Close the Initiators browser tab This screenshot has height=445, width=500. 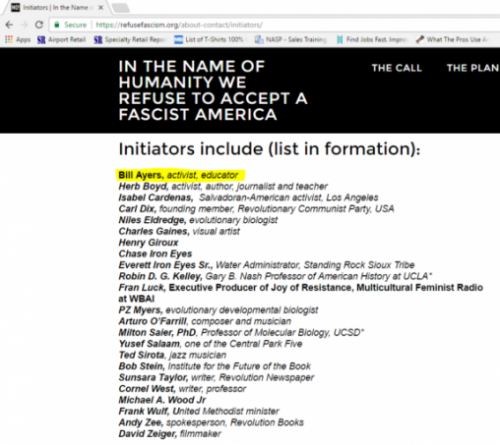101,7
